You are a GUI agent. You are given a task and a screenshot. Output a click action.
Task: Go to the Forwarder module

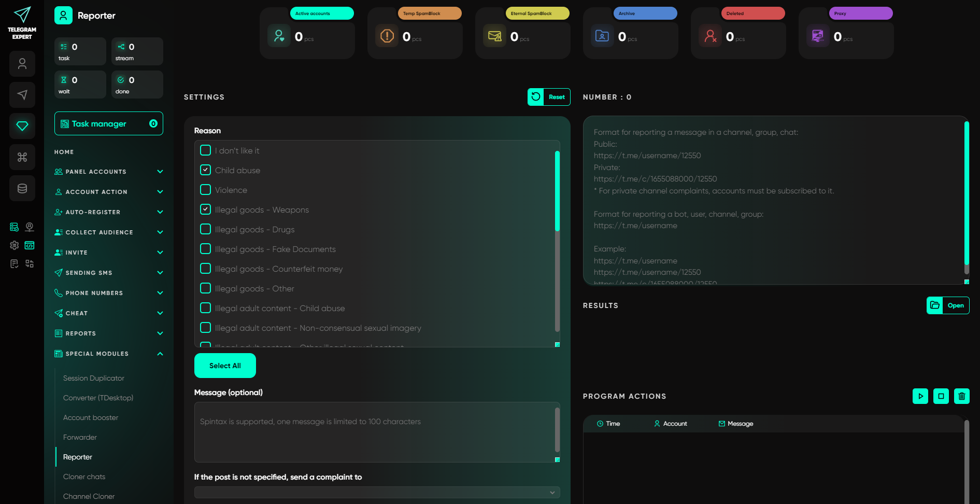80,437
